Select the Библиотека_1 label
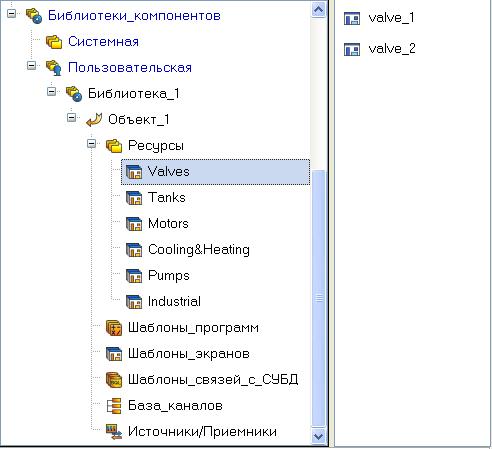492x449 pixels. pyautogui.click(x=134, y=94)
